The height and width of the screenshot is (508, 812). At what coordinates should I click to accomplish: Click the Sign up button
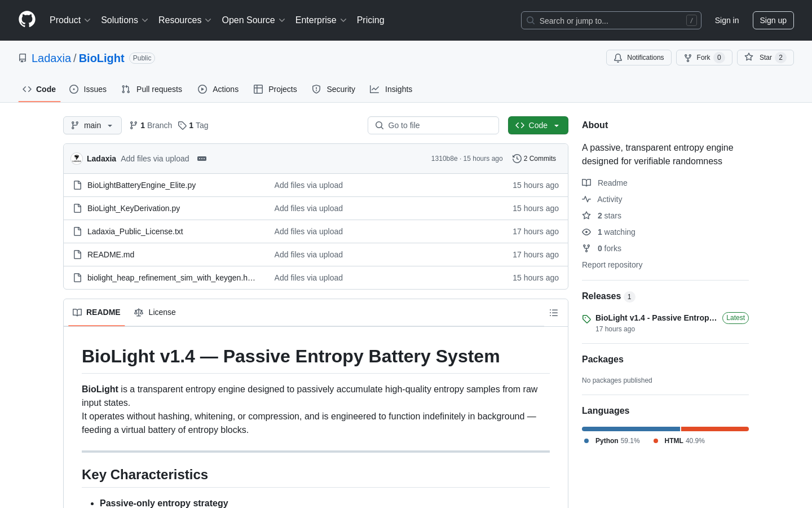pyautogui.click(x=773, y=20)
